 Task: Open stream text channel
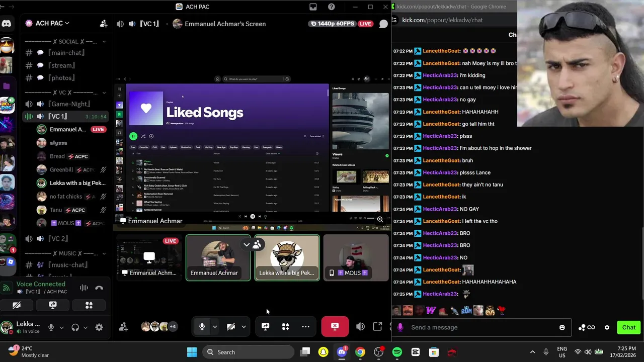(65, 65)
